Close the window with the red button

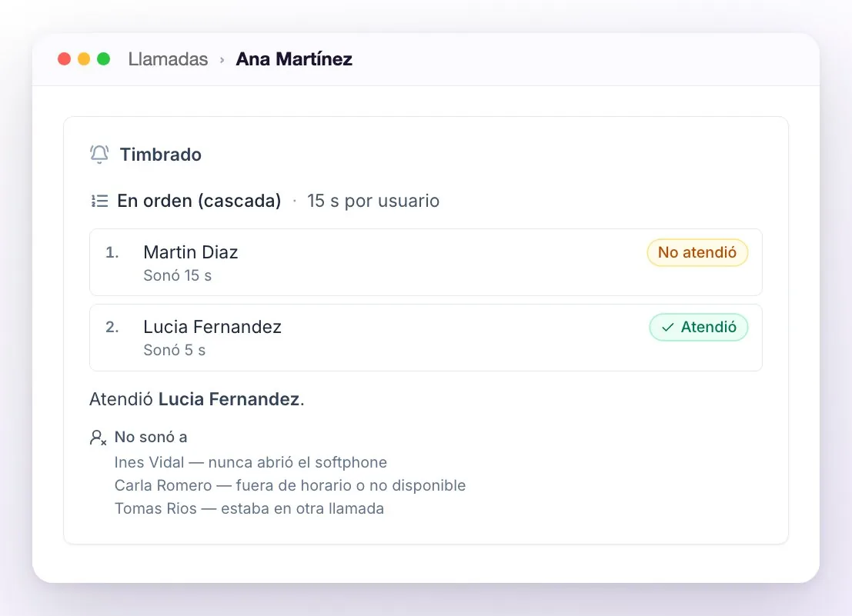(64, 58)
